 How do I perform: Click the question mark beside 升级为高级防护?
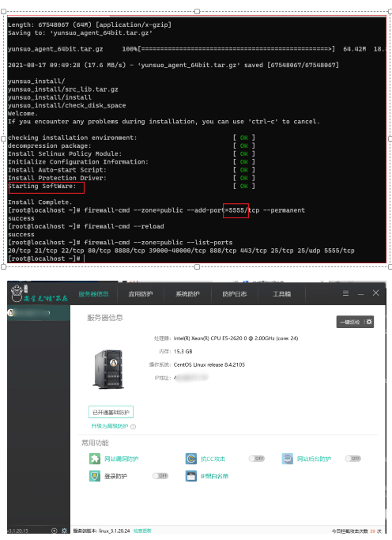point(134,426)
